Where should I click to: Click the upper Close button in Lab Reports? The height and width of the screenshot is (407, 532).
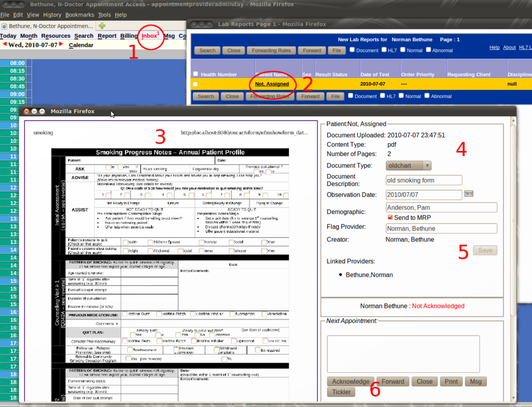[234, 50]
